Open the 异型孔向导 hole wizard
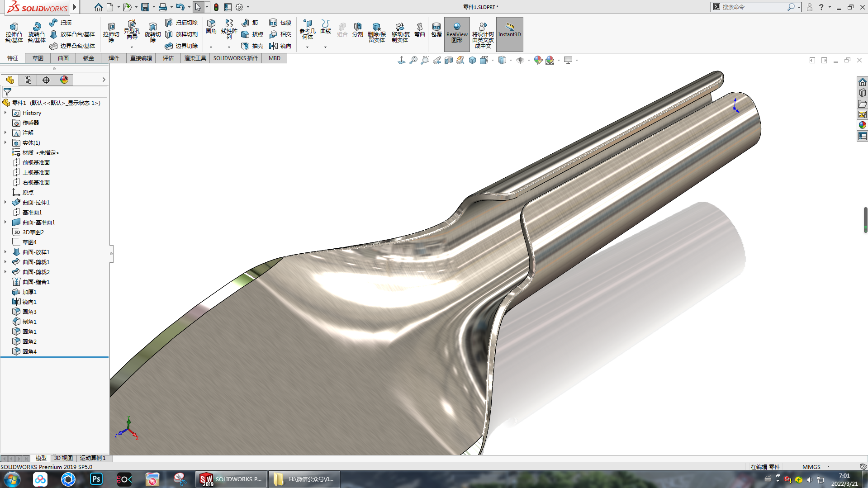The image size is (868, 488). pos(132,30)
